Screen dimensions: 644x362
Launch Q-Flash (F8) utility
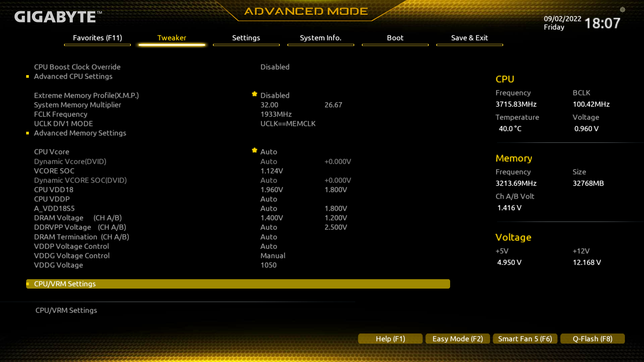click(x=592, y=339)
